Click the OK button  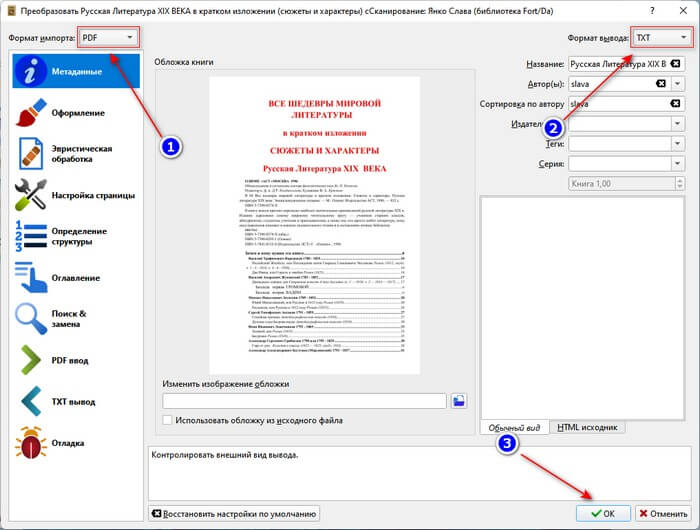pyautogui.click(x=603, y=513)
